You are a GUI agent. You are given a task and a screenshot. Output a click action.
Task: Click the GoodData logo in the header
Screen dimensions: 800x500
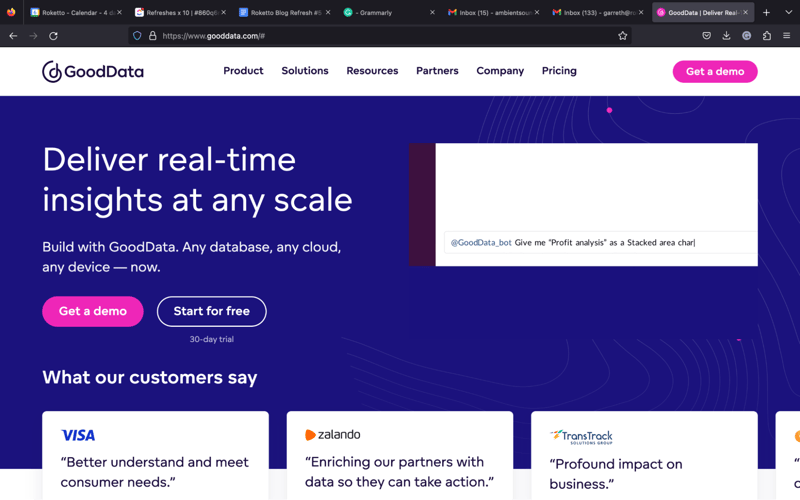pos(93,71)
